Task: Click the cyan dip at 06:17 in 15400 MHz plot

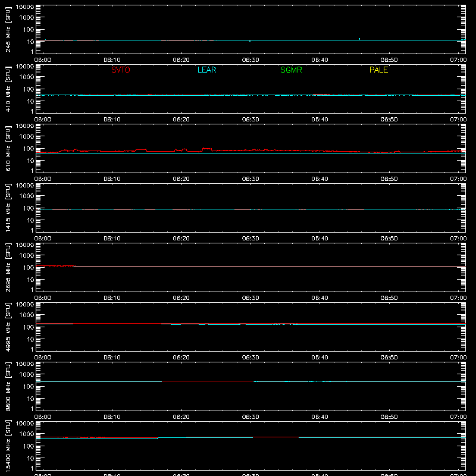Action: [x=158, y=439]
